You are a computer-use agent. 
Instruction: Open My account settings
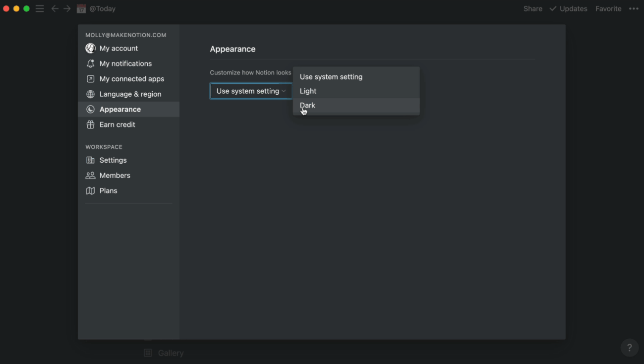point(129,48)
